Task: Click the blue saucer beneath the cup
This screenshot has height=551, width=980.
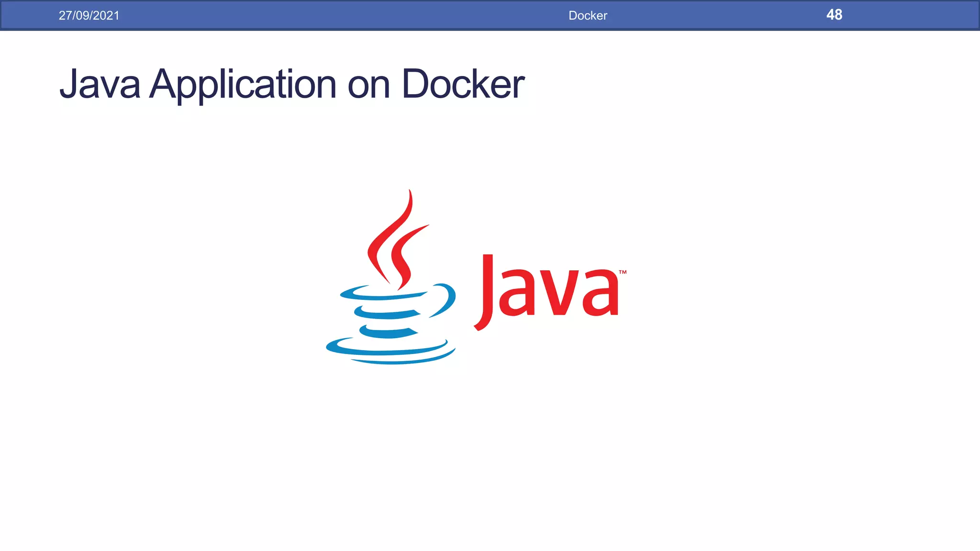Action: [389, 353]
